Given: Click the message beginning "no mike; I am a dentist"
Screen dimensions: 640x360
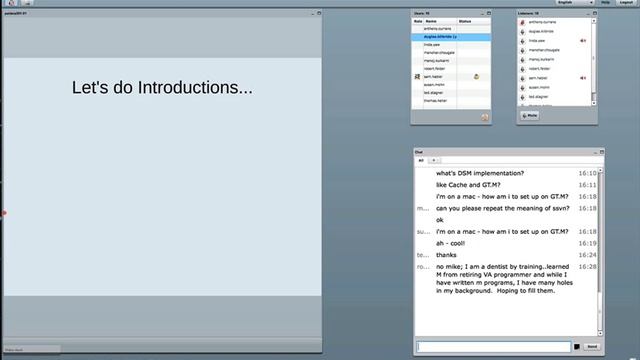Looking at the screenshot, I should pos(504,278).
